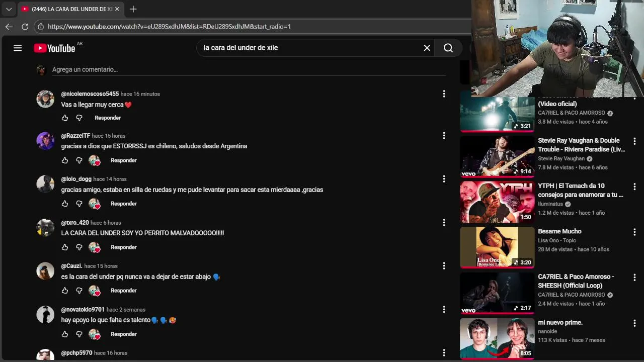Open options menu for @novatokio9701 comment
The height and width of the screenshot is (362, 644).
coord(444,309)
